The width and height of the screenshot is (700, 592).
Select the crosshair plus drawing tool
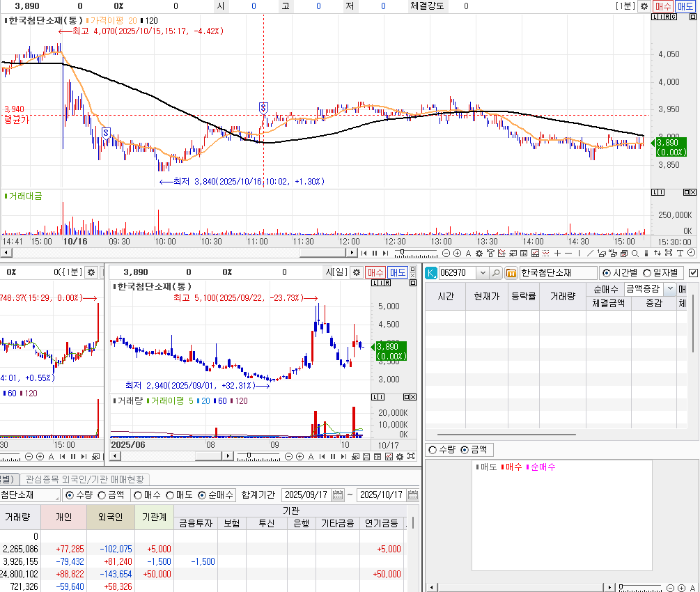(558, 253)
